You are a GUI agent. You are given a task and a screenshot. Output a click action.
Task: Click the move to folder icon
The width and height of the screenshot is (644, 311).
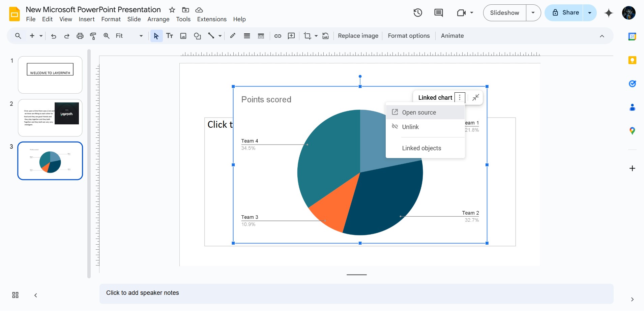click(x=185, y=10)
